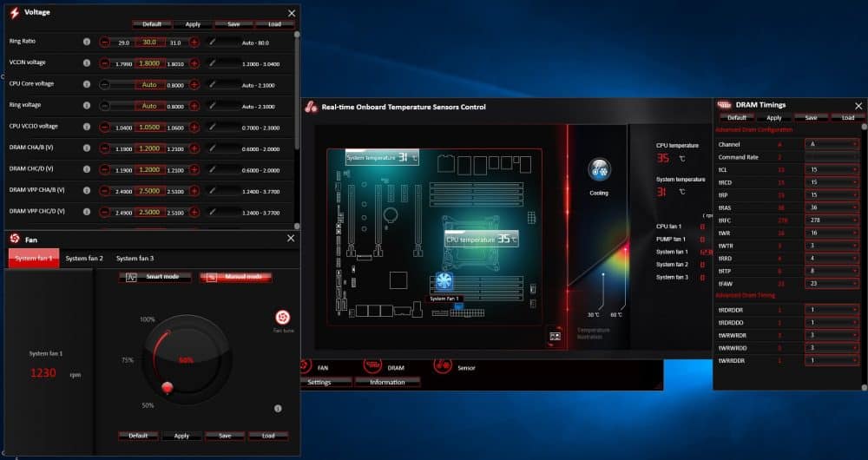Image resolution: width=868 pixels, height=460 pixels.
Task: Click the pencil edit icon for Ring voltage
Action: pos(212,105)
